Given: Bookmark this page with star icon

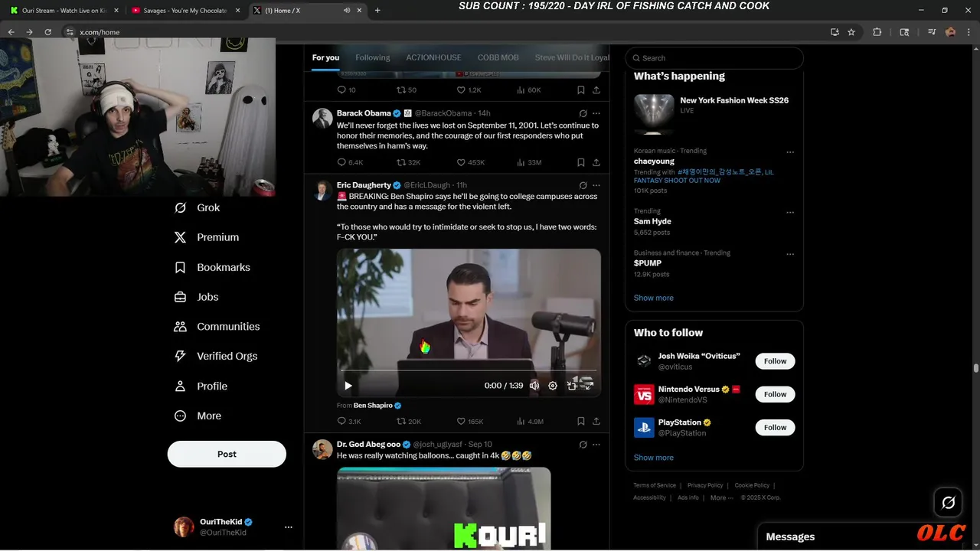Looking at the screenshot, I should (851, 32).
